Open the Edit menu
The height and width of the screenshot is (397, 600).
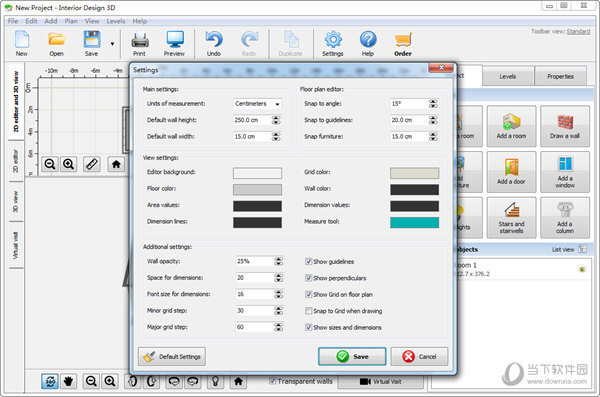tap(31, 21)
